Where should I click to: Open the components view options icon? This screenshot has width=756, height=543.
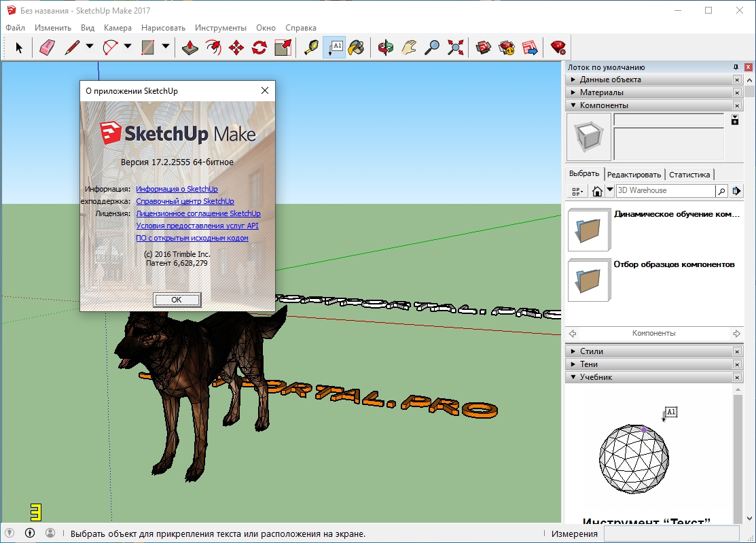coord(577,192)
